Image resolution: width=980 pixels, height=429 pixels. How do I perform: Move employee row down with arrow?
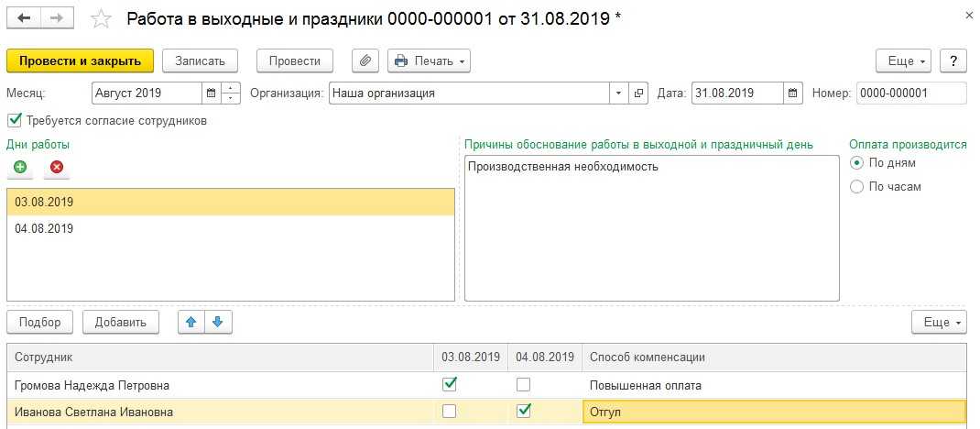tap(217, 322)
